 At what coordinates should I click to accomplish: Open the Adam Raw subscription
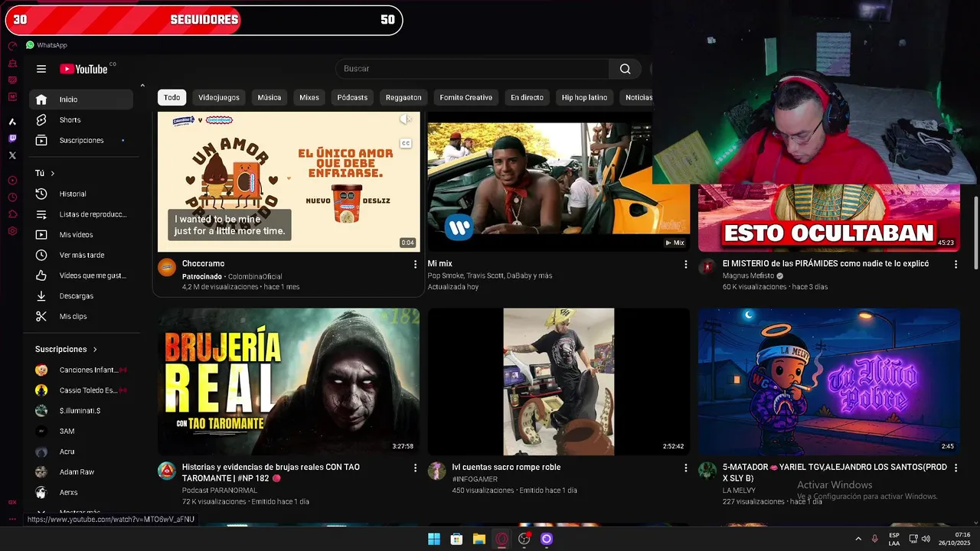[x=81, y=472]
